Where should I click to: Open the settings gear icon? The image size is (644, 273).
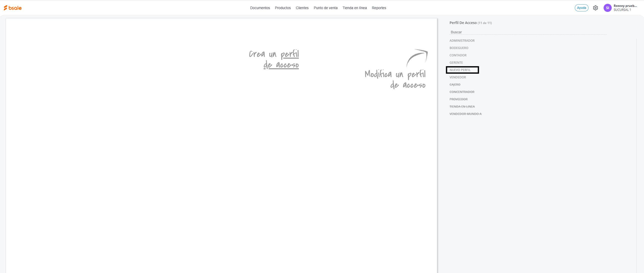pos(595,8)
